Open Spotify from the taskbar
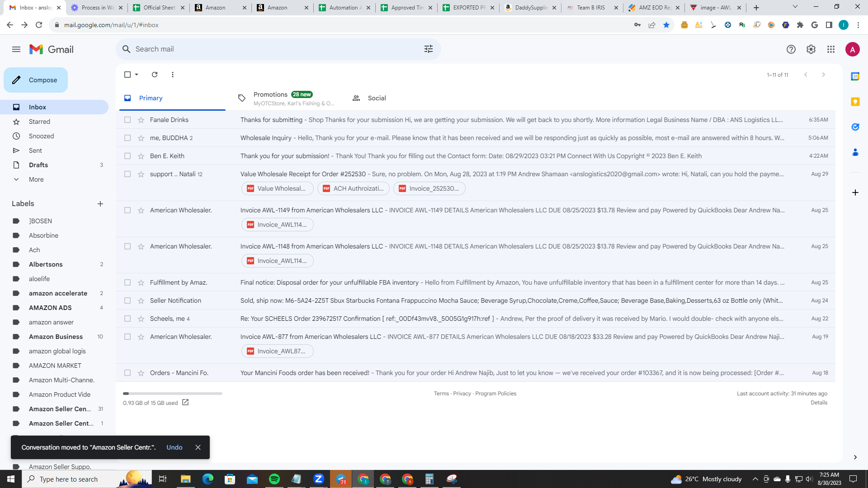 (x=274, y=479)
